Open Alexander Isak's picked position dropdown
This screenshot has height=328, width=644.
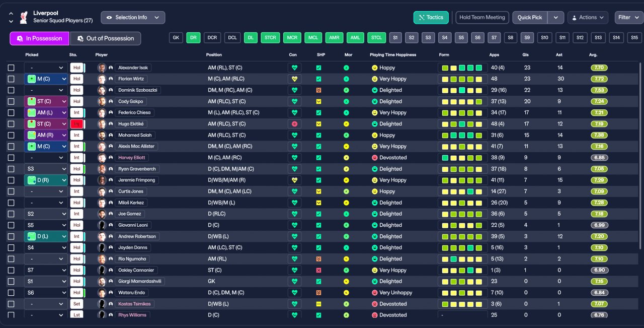[46, 68]
